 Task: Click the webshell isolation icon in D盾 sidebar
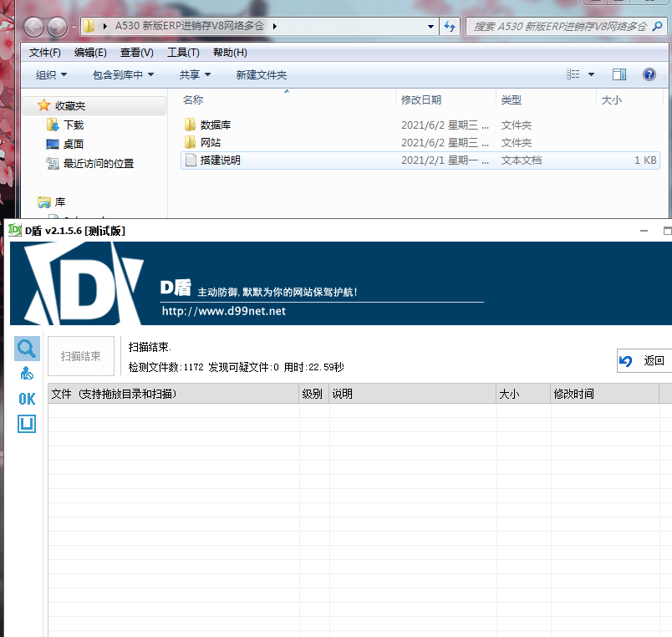(26, 374)
